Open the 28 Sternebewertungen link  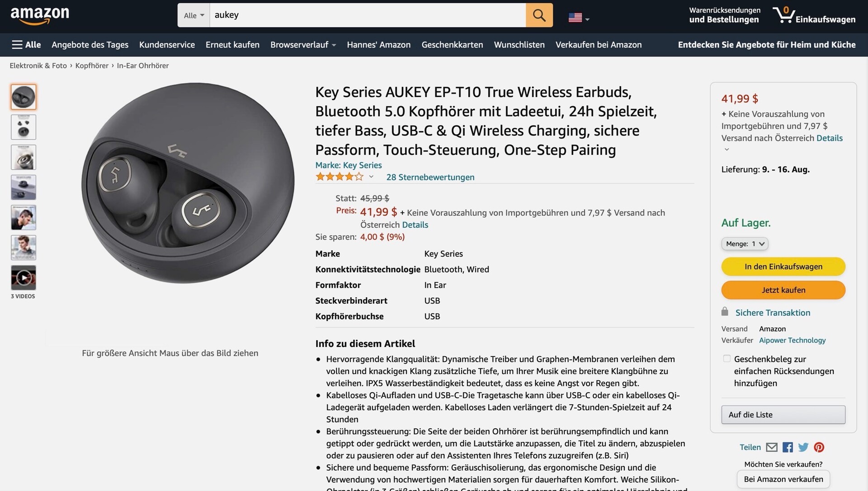click(x=430, y=177)
